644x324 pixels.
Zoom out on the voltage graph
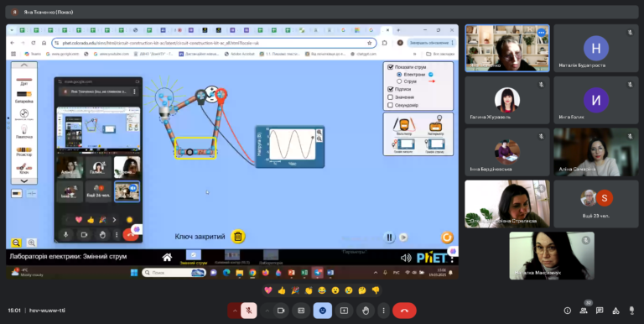click(319, 139)
